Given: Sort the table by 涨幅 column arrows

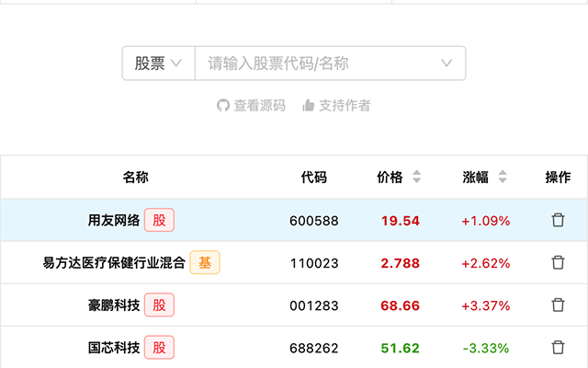Looking at the screenshot, I should (503, 177).
